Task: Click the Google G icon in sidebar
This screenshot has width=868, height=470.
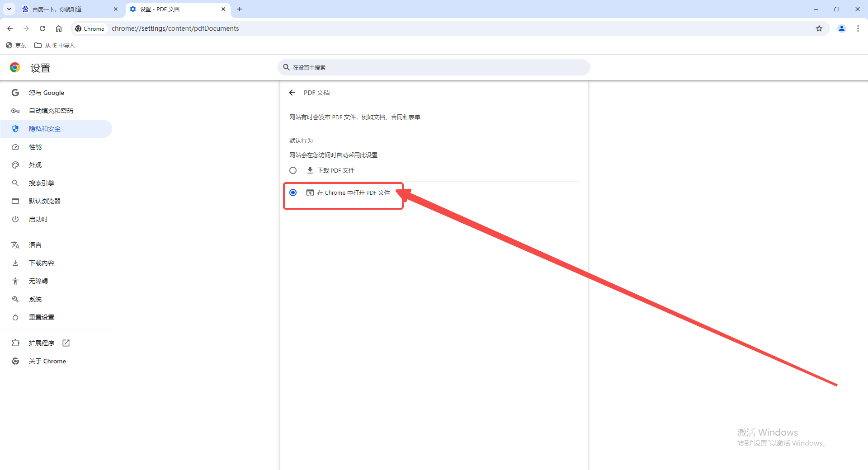Action: pyautogui.click(x=15, y=93)
